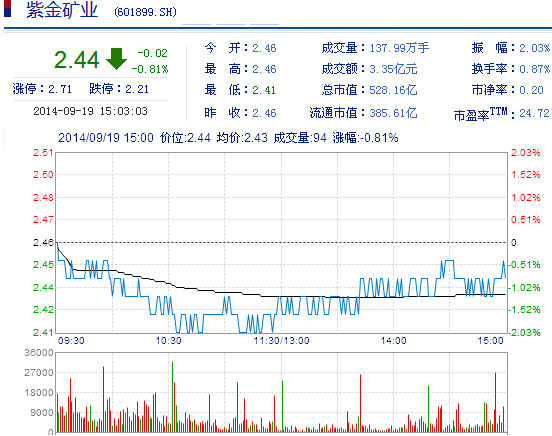Image resolution: width=552 pixels, height=436 pixels.
Task: Select the 成交额 value 3.35亿元
Action: pyautogui.click(x=393, y=69)
